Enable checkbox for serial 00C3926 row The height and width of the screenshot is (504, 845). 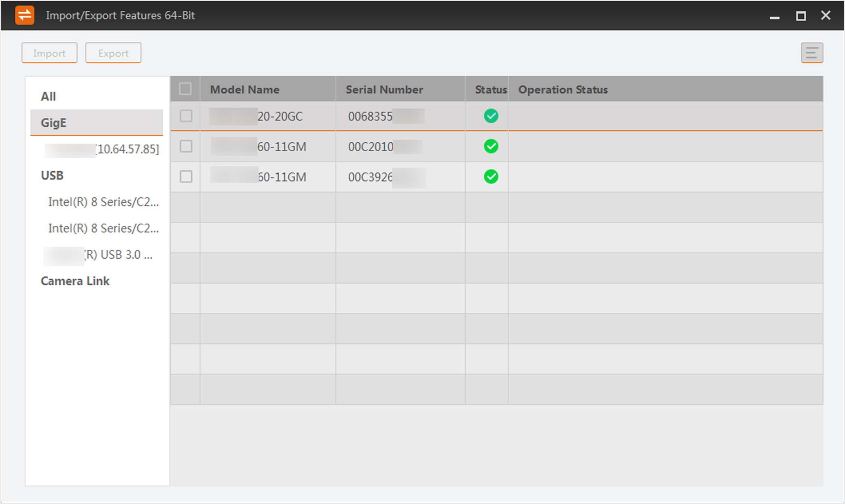(186, 177)
